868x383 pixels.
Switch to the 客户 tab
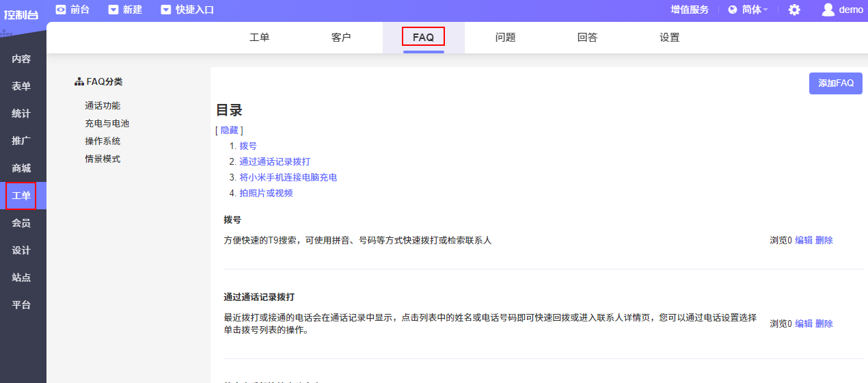click(x=341, y=38)
